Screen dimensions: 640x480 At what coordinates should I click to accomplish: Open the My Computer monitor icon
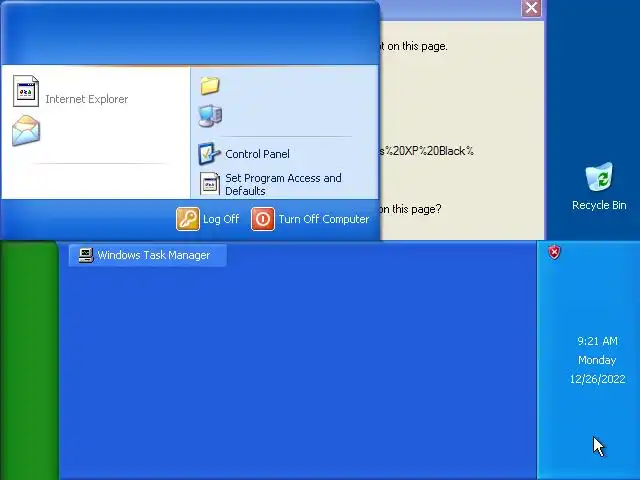(x=210, y=116)
